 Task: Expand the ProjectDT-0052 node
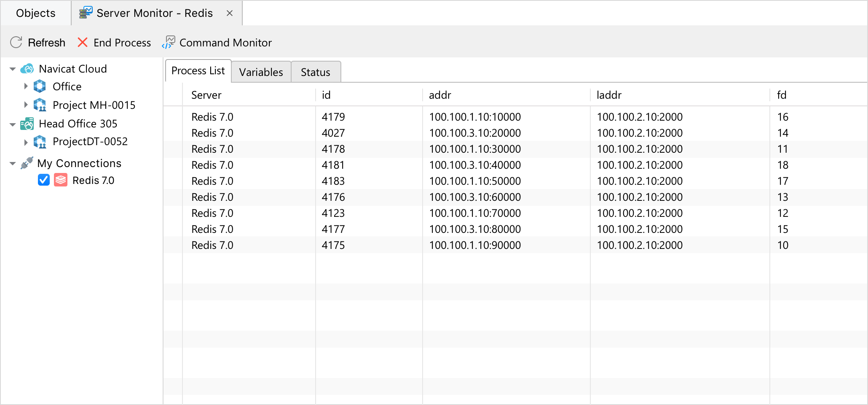coord(26,142)
